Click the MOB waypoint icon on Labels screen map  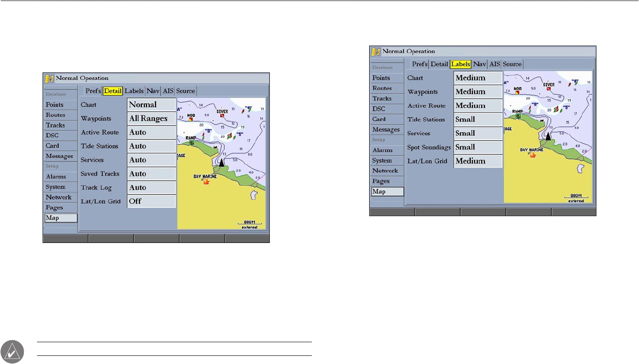(x=517, y=93)
